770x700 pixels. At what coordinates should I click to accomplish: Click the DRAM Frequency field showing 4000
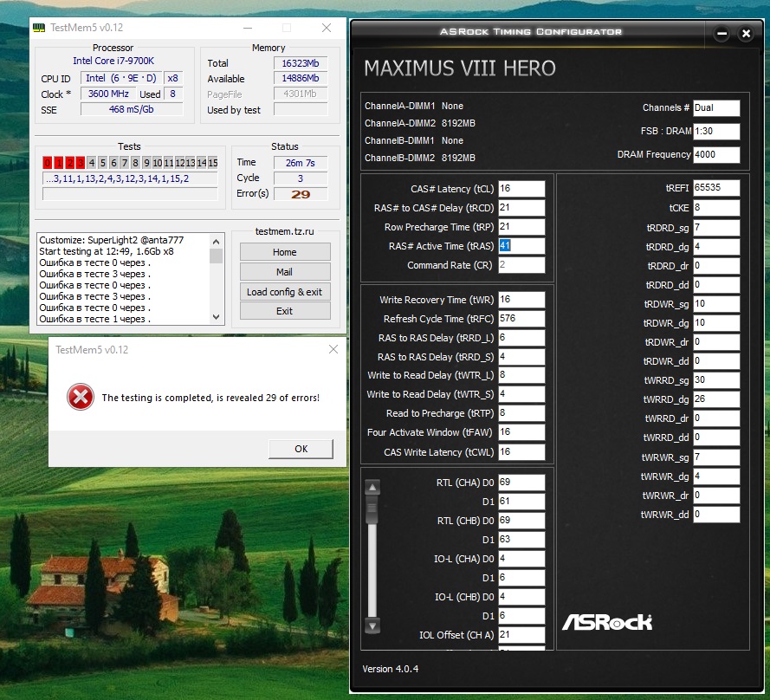click(716, 155)
